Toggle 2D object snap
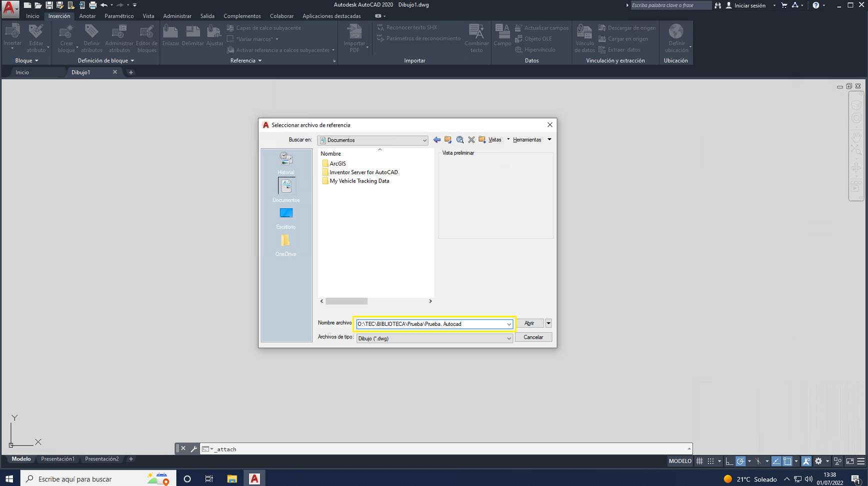Viewport: 868px width, 486px height. pyautogui.click(x=787, y=461)
